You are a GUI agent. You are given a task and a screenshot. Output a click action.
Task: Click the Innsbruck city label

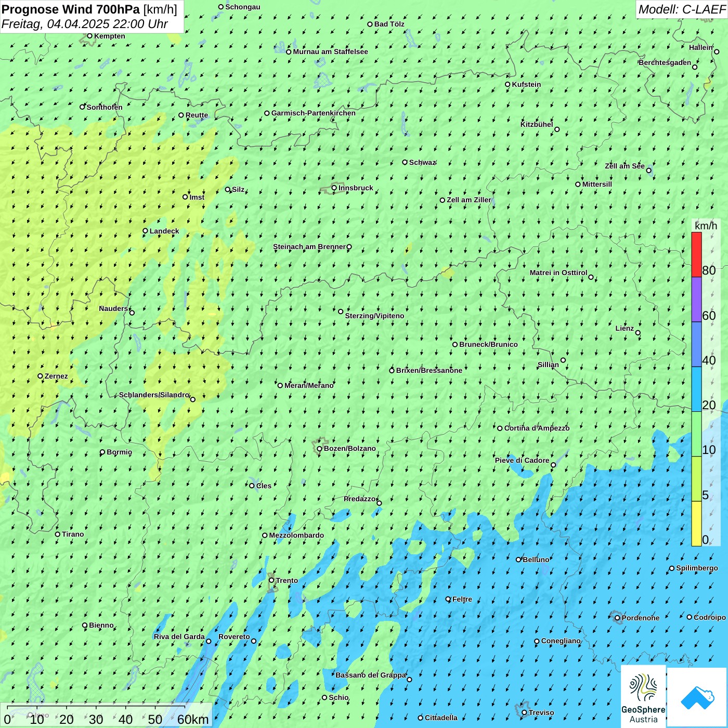[356, 188]
